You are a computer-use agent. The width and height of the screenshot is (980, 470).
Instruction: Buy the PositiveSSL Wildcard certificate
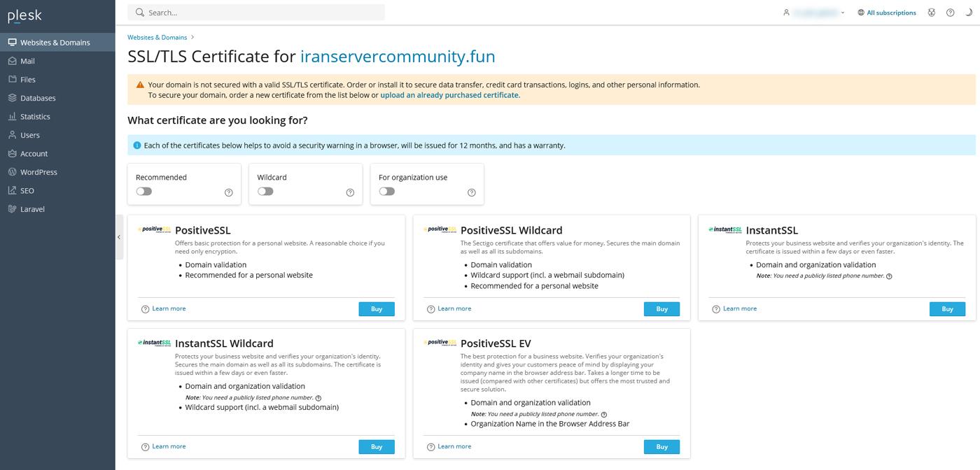pyautogui.click(x=661, y=309)
